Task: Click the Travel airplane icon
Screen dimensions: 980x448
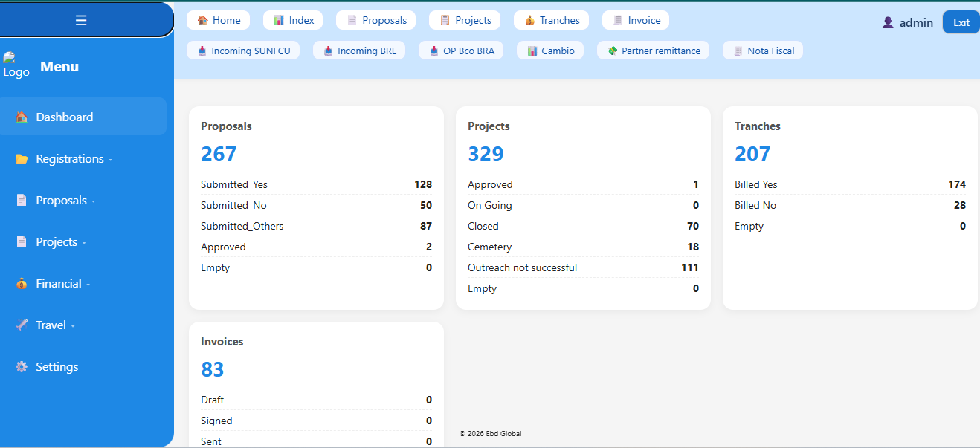Action: coord(22,325)
